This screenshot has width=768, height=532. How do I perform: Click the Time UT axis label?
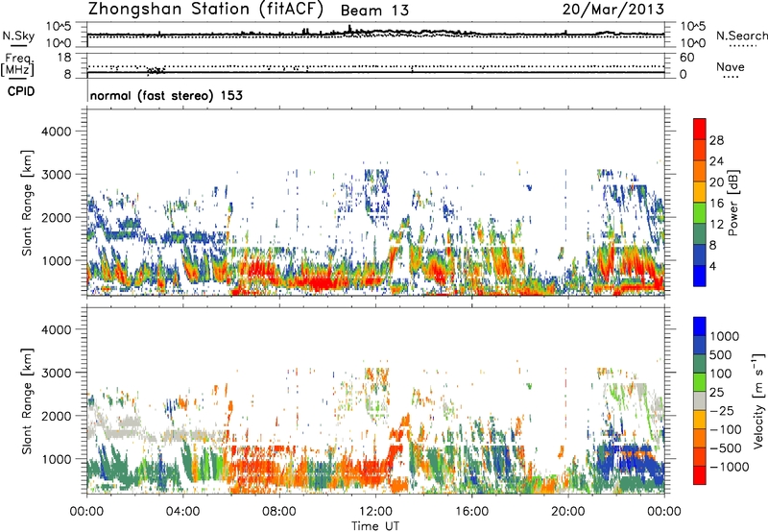tap(375, 526)
